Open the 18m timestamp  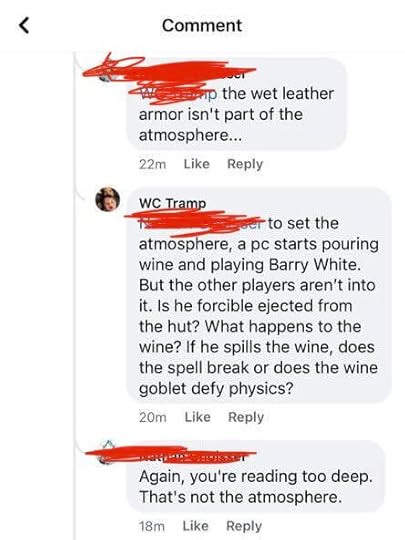[x=152, y=526]
